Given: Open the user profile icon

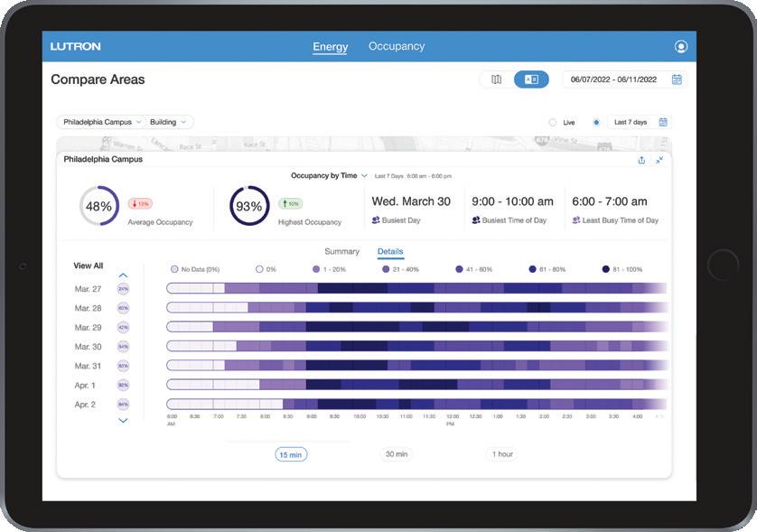Looking at the screenshot, I should point(681,46).
